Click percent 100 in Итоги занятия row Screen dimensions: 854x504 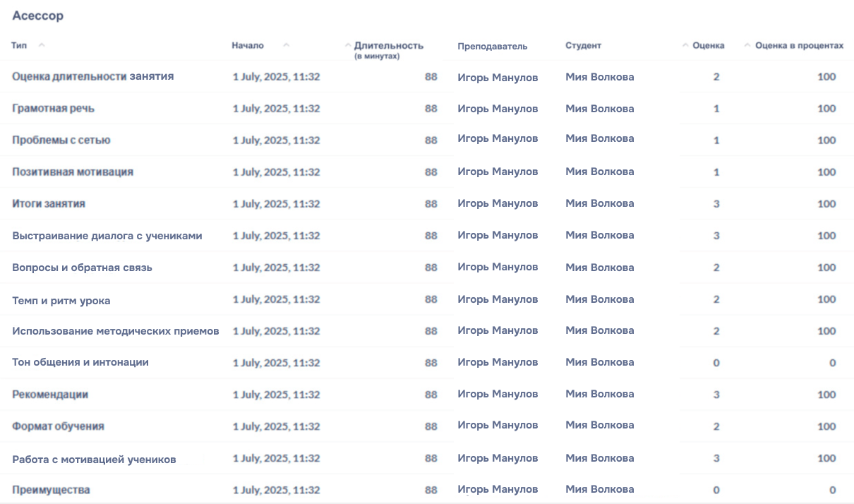point(826,204)
